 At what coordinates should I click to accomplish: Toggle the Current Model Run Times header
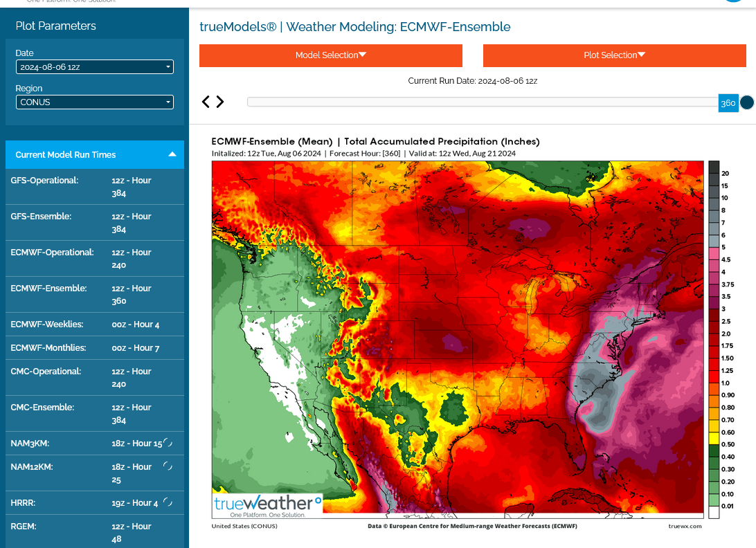tap(94, 155)
